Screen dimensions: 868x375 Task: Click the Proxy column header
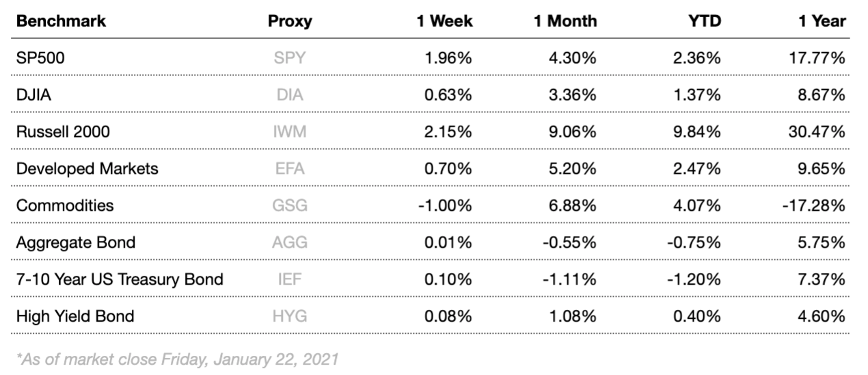point(290,21)
